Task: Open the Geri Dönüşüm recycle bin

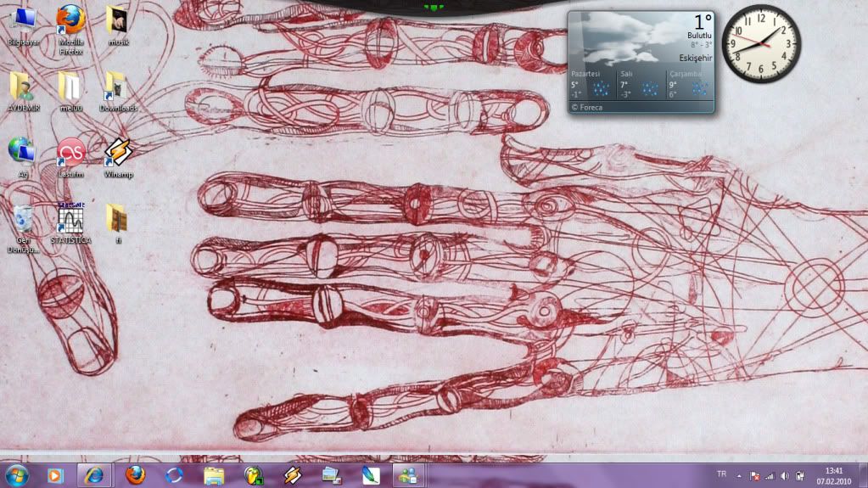Action: (23, 228)
